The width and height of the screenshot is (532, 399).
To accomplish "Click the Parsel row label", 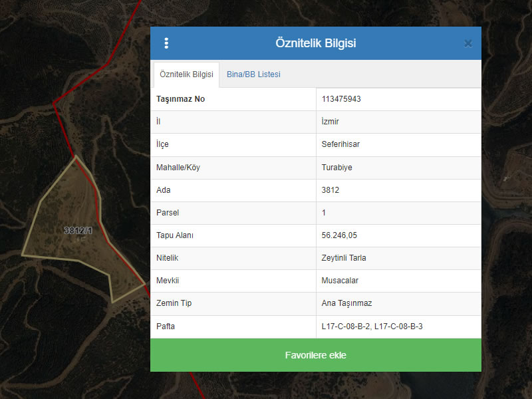I will pyautogui.click(x=168, y=213).
